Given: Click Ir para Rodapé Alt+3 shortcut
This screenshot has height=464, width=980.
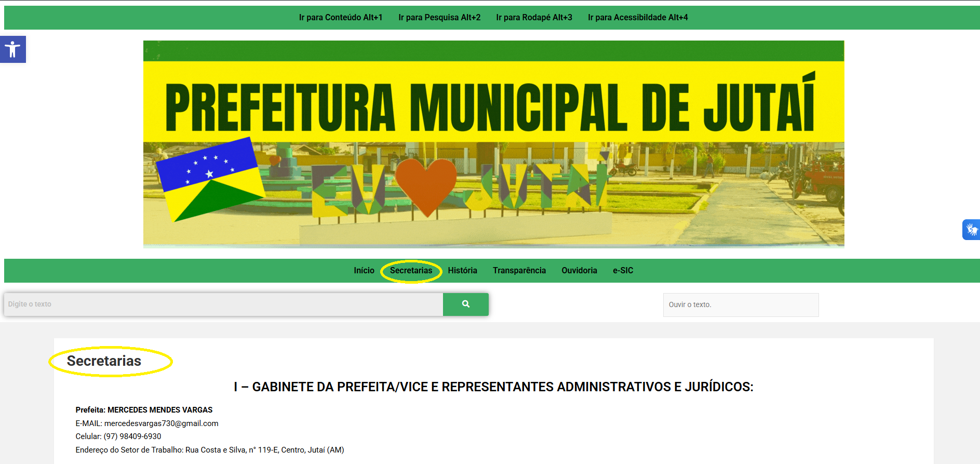Looking at the screenshot, I should pyautogui.click(x=534, y=18).
